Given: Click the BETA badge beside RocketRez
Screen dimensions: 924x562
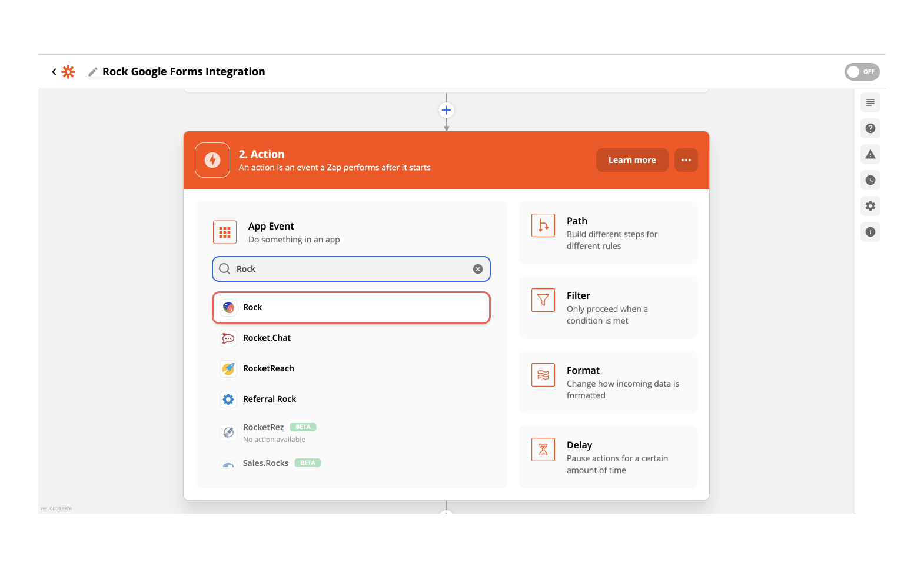Looking at the screenshot, I should click(303, 427).
